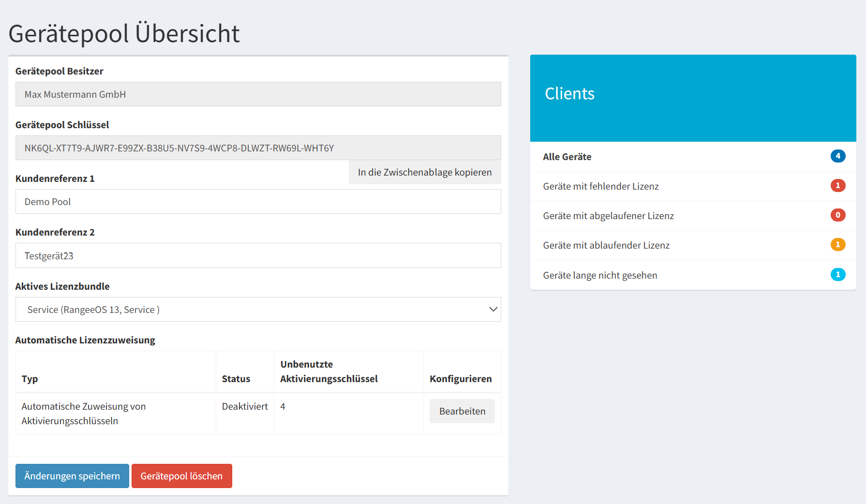This screenshot has height=504, width=866.
Task: Click the red Gerätepool löschen button
Action: [181, 476]
